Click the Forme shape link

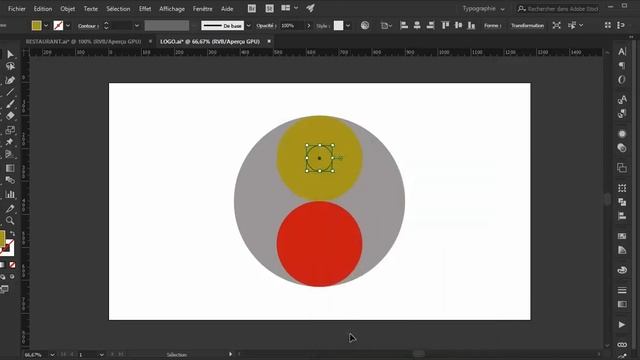click(493, 26)
